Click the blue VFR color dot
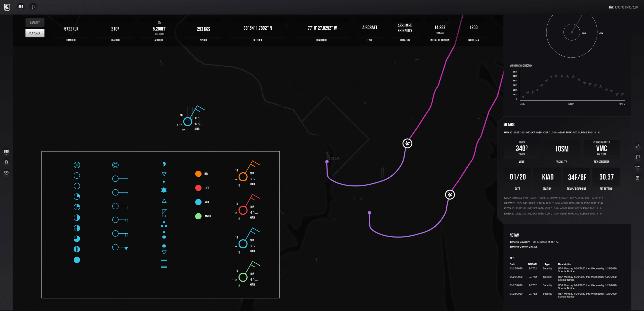The image size is (644, 311). (198, 202)
